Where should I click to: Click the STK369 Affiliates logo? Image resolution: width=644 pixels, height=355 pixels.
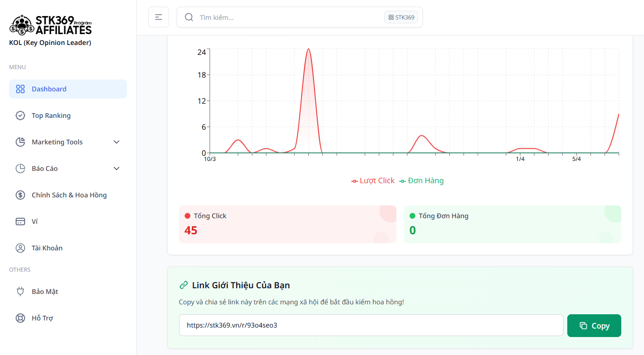pyautogui.click(x=51, y=25)
